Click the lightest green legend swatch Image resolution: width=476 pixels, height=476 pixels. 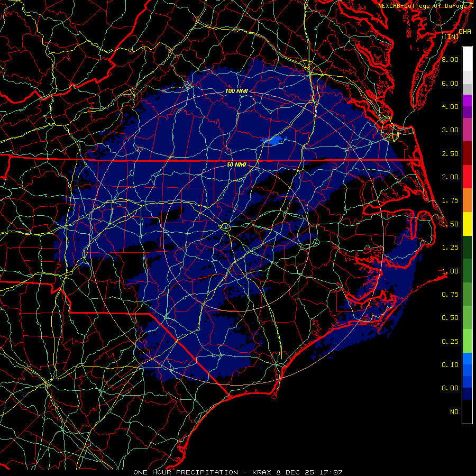467,341
